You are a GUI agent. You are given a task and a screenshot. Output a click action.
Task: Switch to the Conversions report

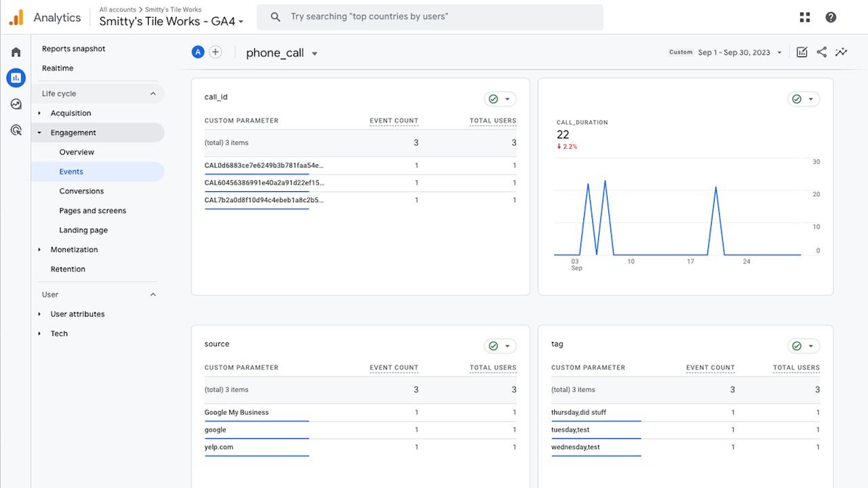81,190
